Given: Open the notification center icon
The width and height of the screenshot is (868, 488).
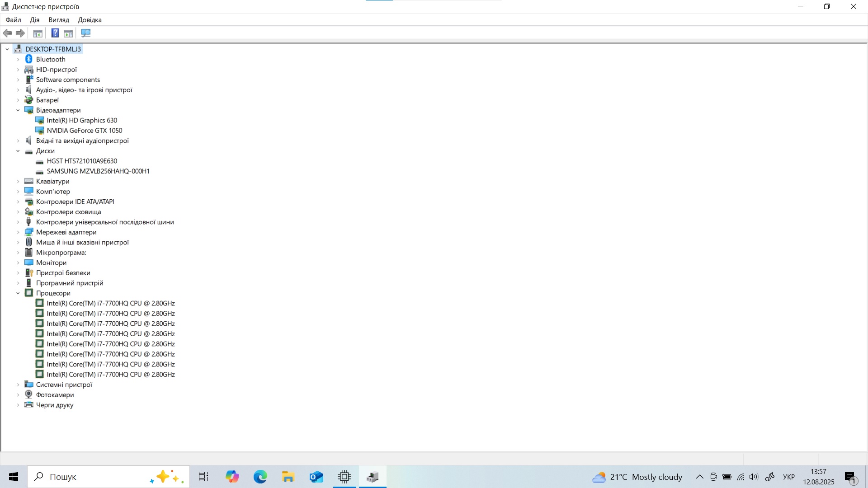Looking at the screenshot, I should pos(850,478).
